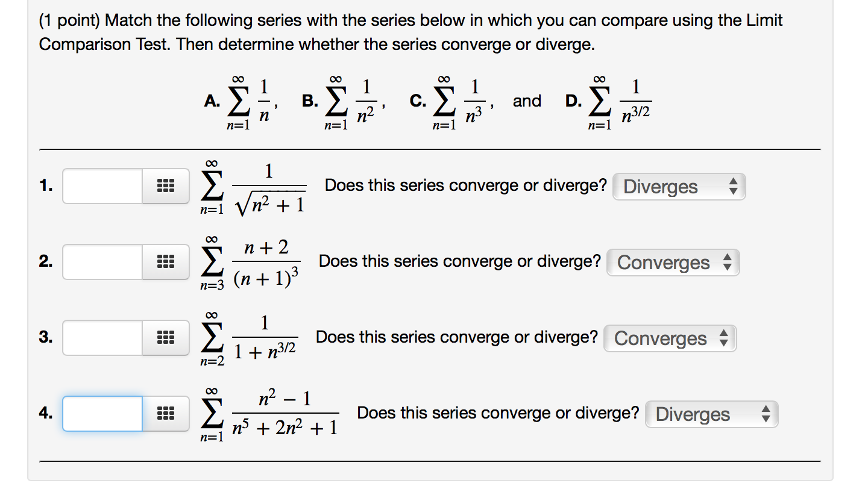Open the Converges dropdown for problem 3
The height and width of the screenshot is (495, 868).
click(670, 338)
